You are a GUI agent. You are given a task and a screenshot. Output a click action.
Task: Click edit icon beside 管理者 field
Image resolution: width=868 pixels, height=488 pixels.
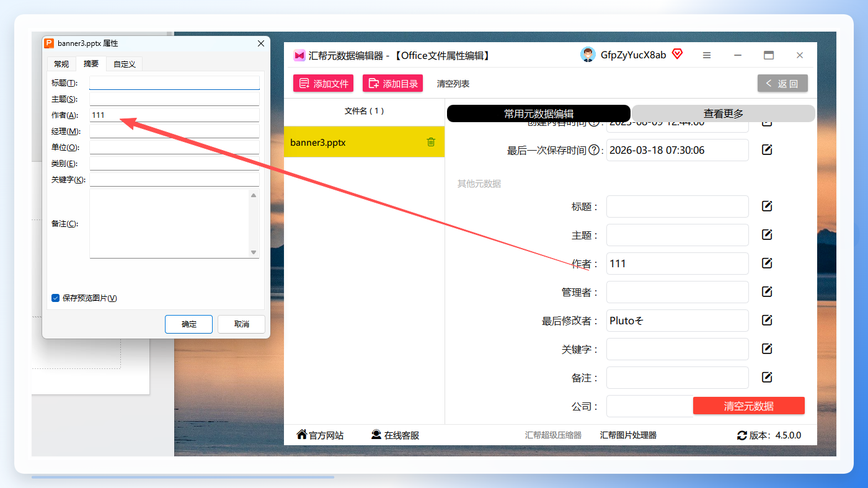click(x=767, y=291)
